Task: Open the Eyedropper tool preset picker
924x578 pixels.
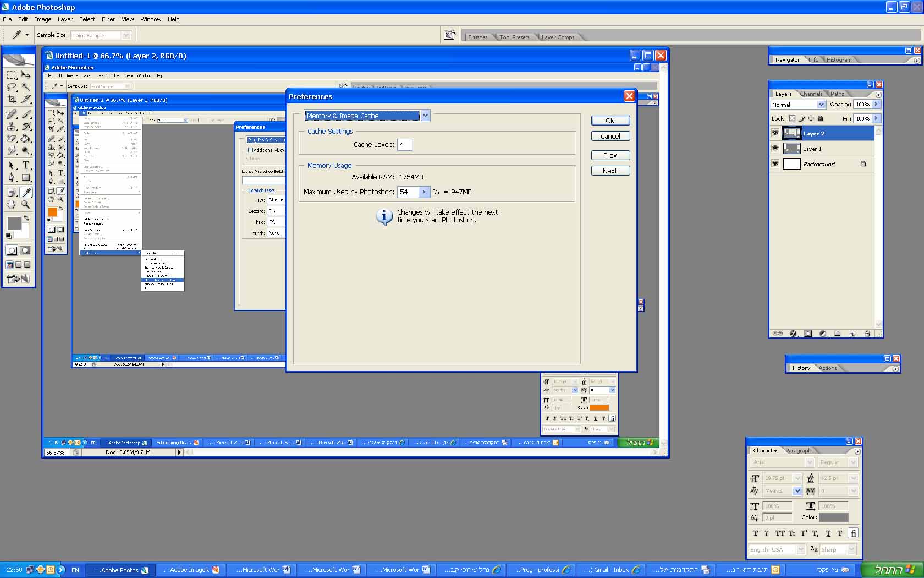Action: [20, 35]
